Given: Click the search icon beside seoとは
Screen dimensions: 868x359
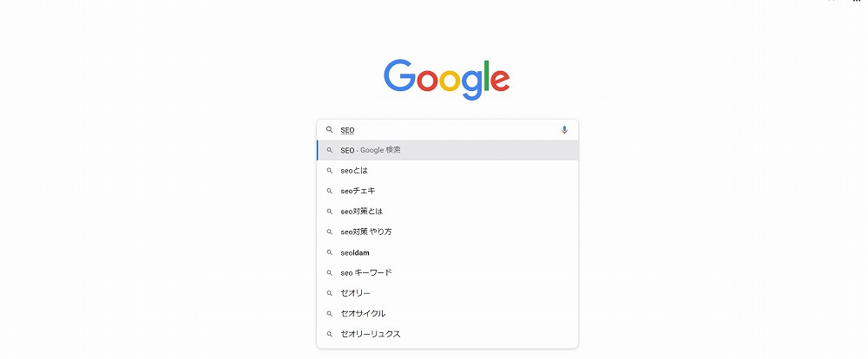Looking at the screenshot, I should (x=329, y=170).
